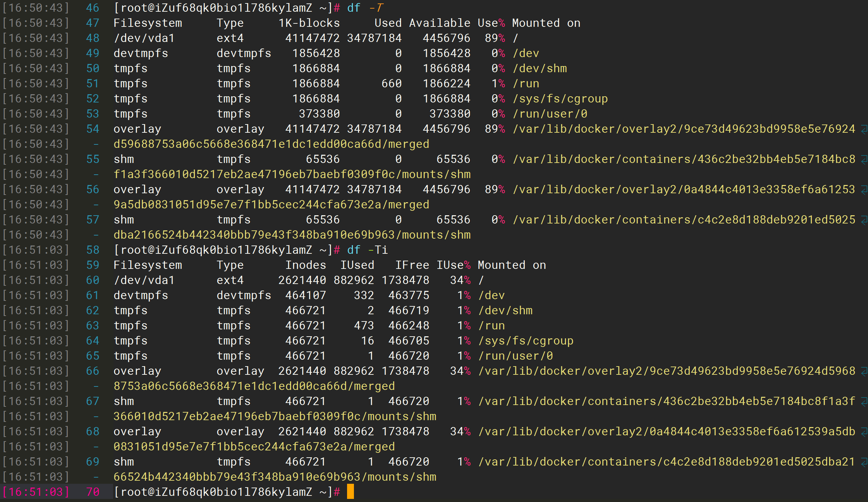Click the wrap indicator icon on line 54
The image size is (868, 502).
pos(864,129)
